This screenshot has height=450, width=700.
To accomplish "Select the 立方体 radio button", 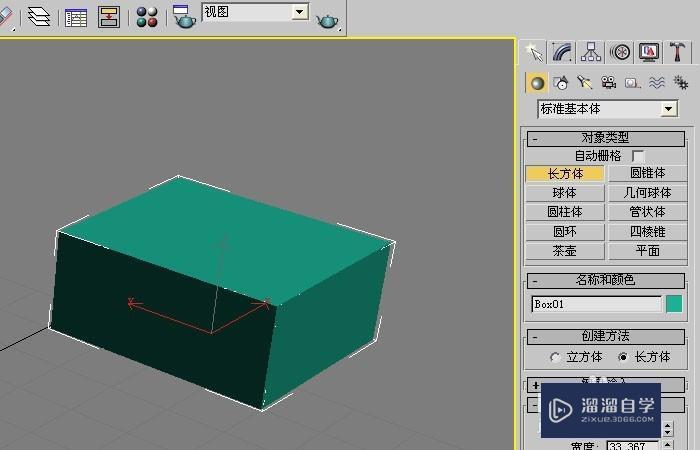I will [555, 358].
